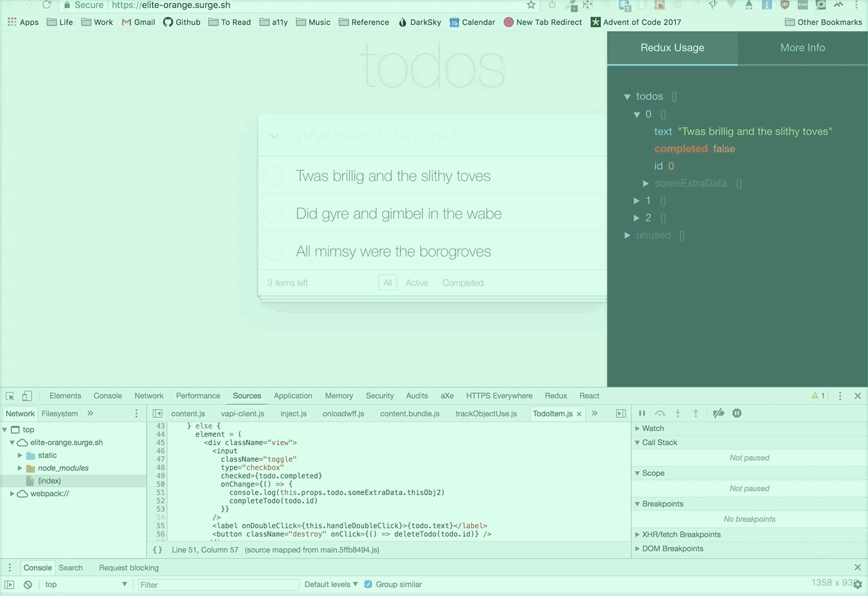
Task: Select the inspect element picker icon
Action: pos(10,396)
